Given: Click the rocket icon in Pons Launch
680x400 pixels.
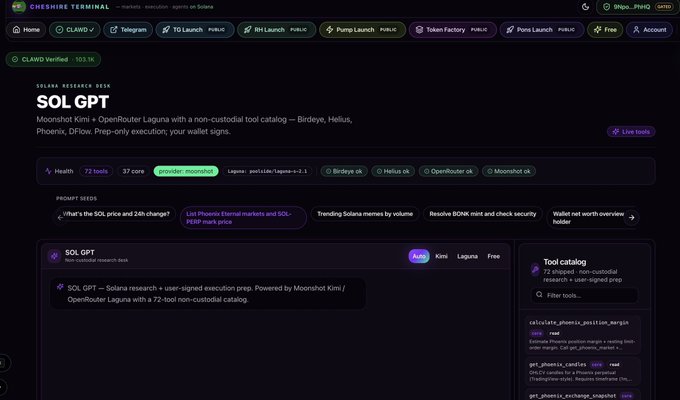Looking at the screenshot, I should [x=510, y=30].
